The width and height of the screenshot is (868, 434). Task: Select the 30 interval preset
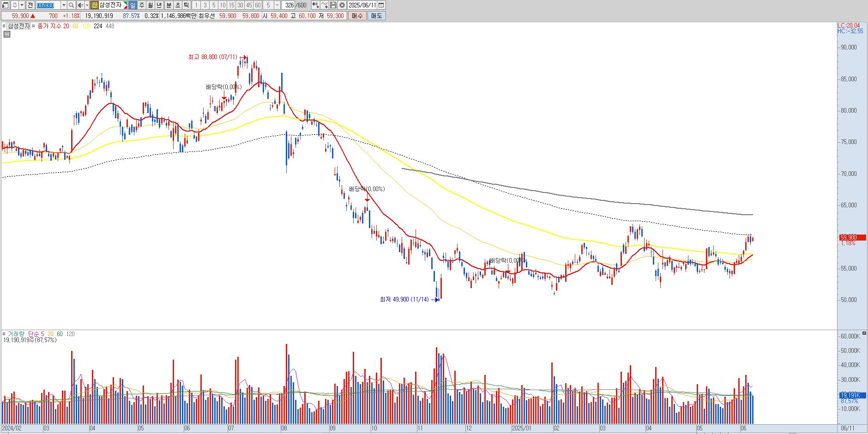click(x=240, y=5)
